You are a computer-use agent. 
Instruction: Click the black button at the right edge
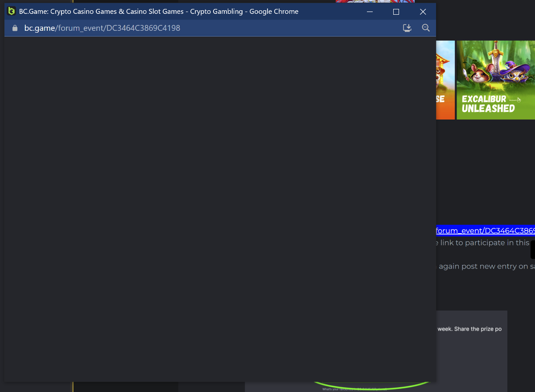(x=532, y=250)
